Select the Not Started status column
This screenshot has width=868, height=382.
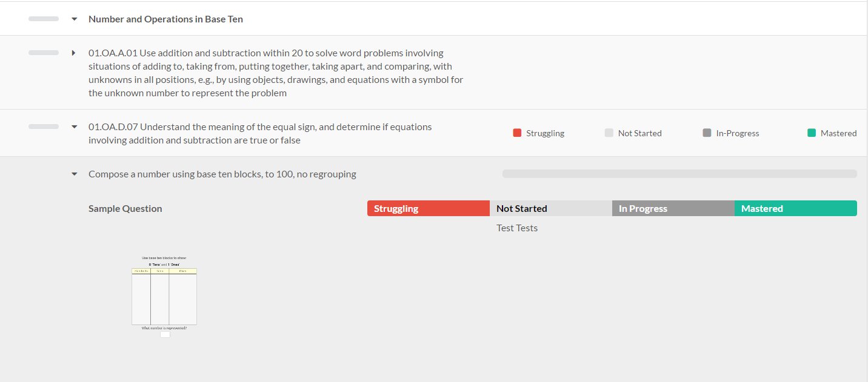click(551, 208)
